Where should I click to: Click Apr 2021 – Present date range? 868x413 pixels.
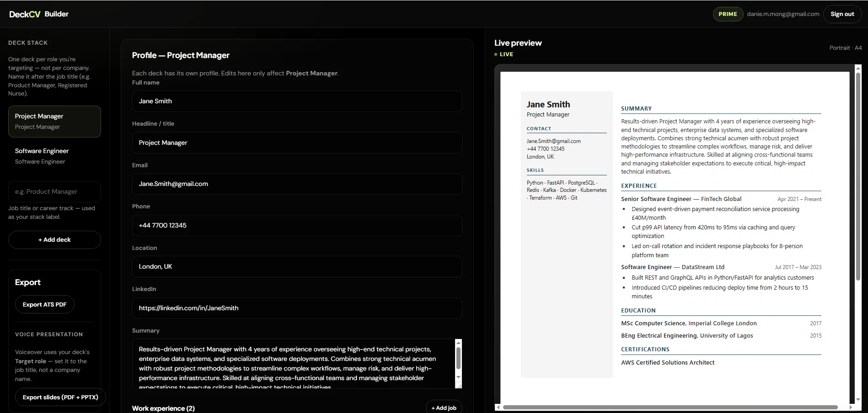(799, 199)
